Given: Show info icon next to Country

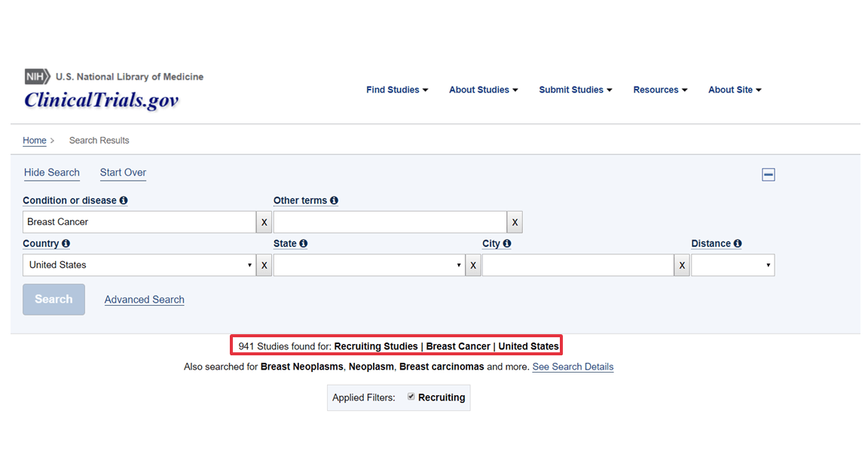Looking at the screenshot, I should click(66, 243).
